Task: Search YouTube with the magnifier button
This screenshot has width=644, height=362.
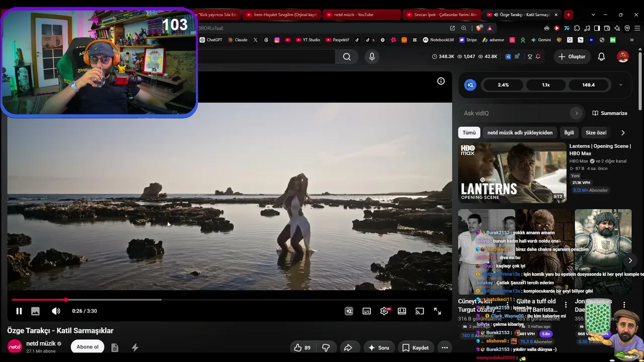Action: (x=347, y=57)
